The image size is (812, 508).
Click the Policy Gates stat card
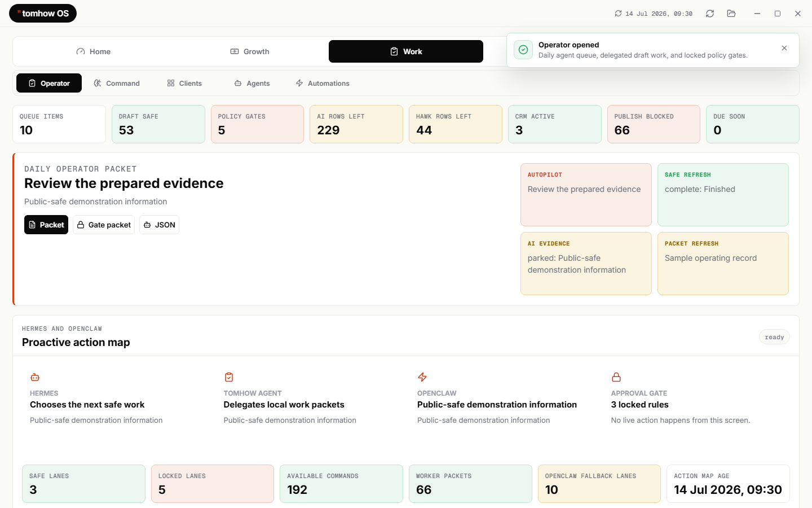(257, 124)
